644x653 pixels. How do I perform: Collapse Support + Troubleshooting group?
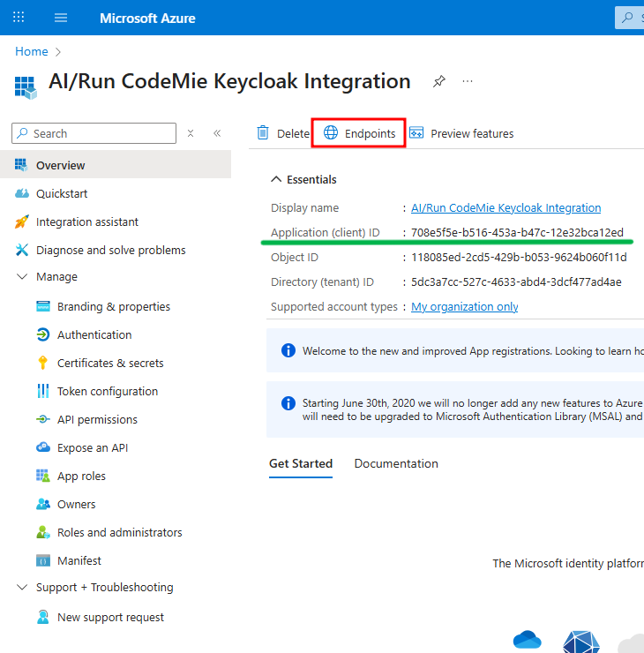(x=22, y=588)
